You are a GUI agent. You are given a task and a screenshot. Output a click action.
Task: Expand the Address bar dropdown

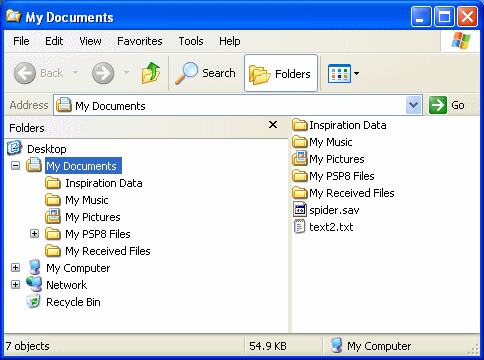tap(413, 105)
